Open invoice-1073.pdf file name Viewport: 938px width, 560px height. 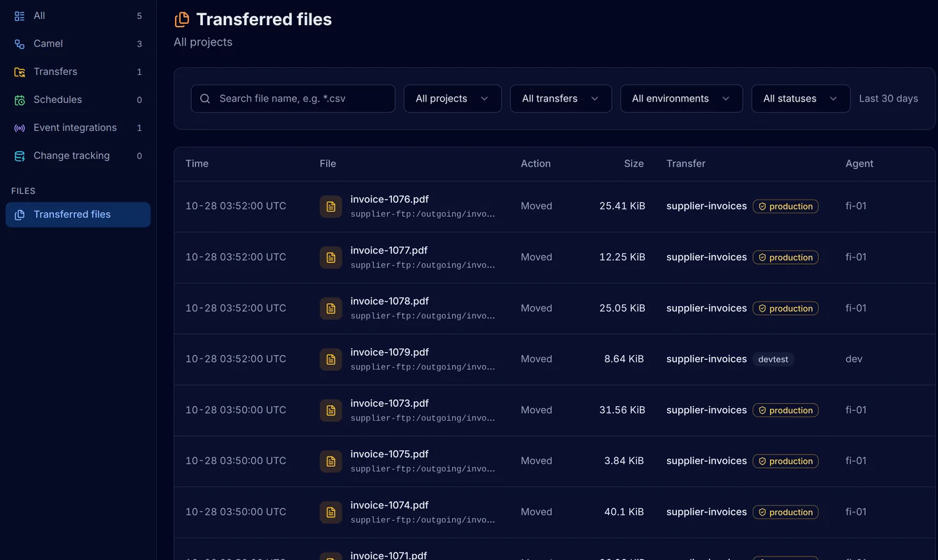[x=389, y=403]
